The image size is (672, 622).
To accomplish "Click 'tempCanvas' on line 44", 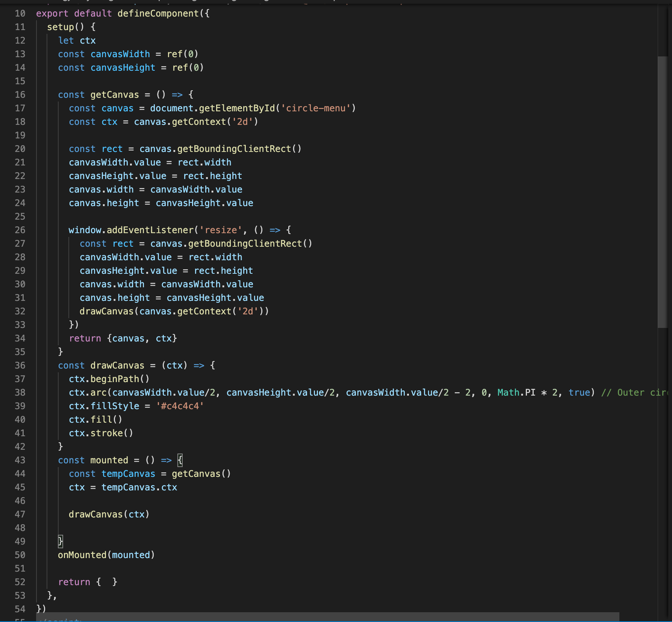I will pos(128,474).
